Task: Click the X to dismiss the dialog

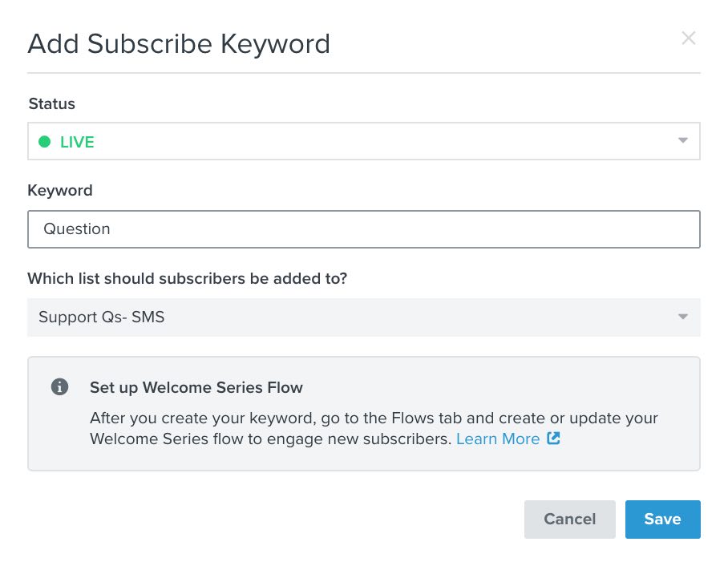Action: (689, 38)
